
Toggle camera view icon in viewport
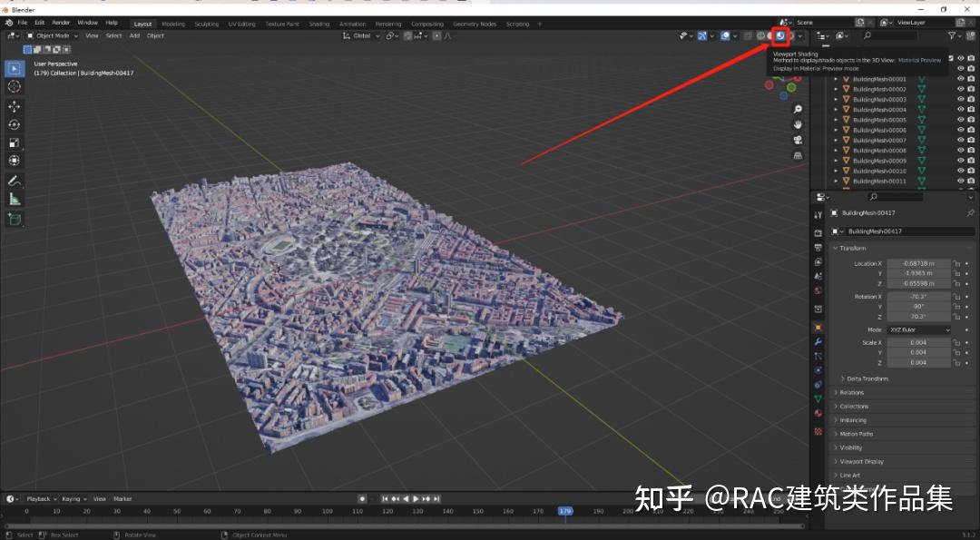(x=798, y=140)
